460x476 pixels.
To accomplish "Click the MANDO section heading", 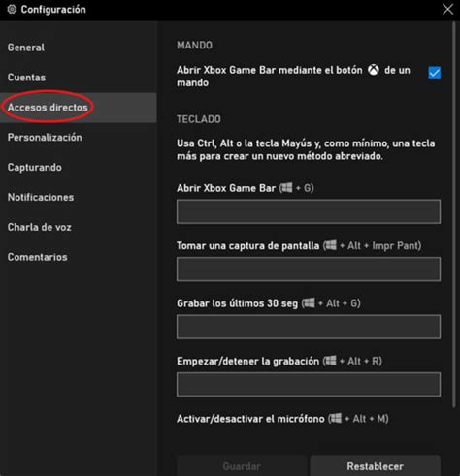I will tap(194, 46).
